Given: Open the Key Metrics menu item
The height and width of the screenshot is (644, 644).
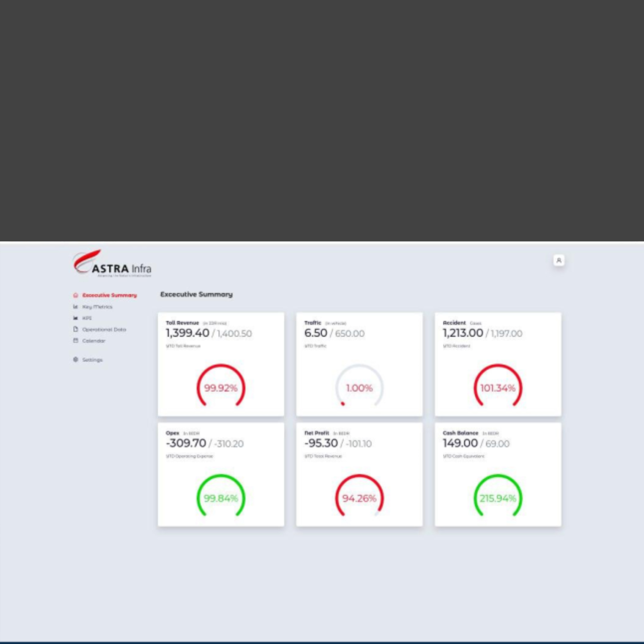Looking at the screenshot, I should tap(97, 307).
